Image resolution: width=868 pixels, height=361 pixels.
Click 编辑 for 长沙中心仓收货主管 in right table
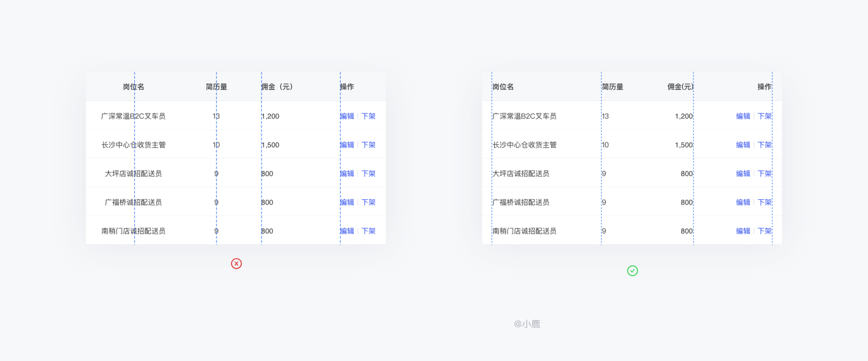[743, 145]
